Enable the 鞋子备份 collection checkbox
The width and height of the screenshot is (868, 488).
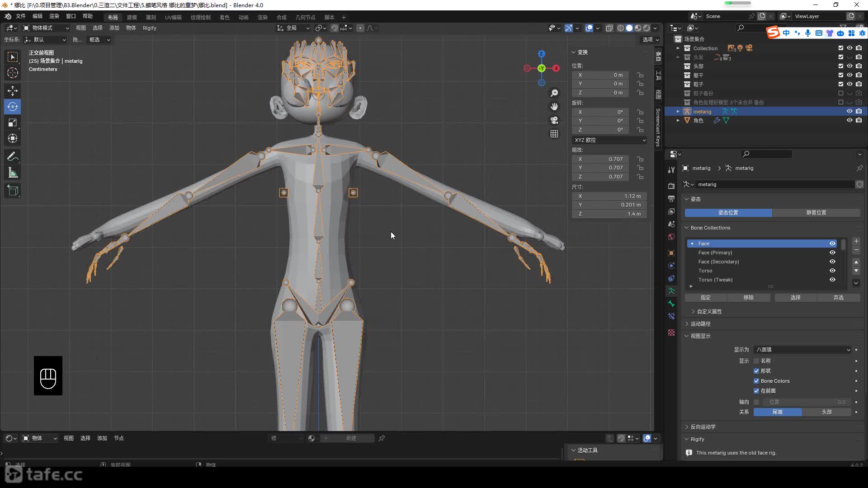pos(841,93)
